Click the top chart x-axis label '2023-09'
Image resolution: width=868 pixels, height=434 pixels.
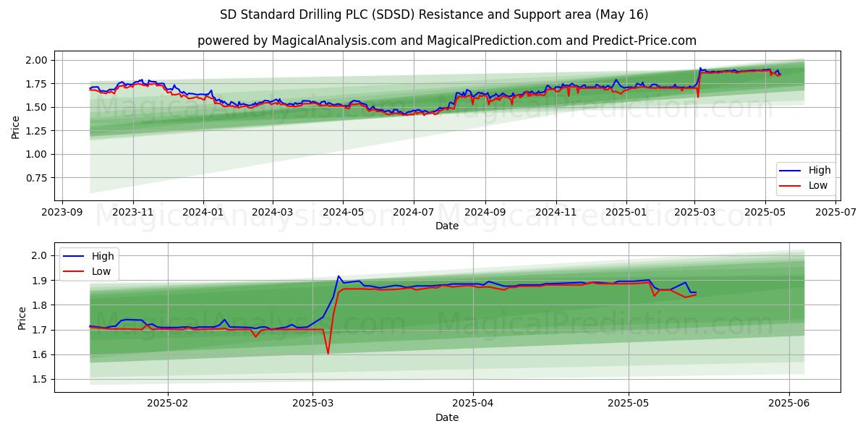[x=62, y=213]
